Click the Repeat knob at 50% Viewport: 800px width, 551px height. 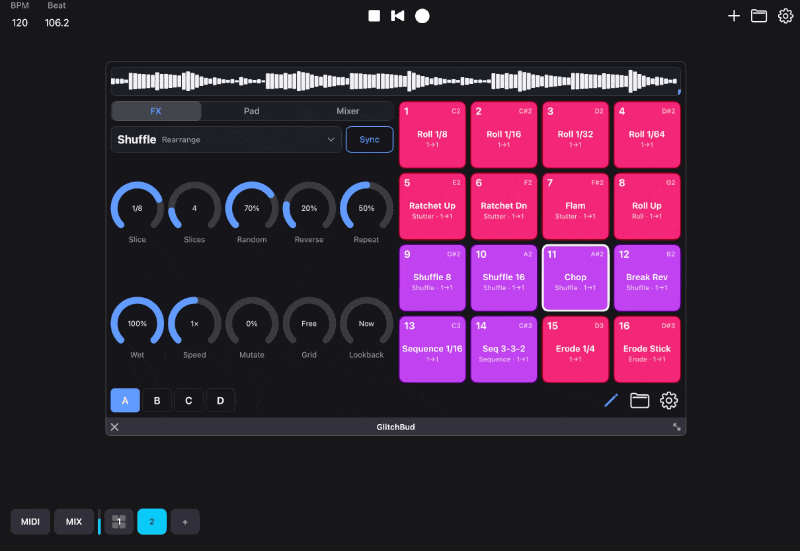point(366,207)
